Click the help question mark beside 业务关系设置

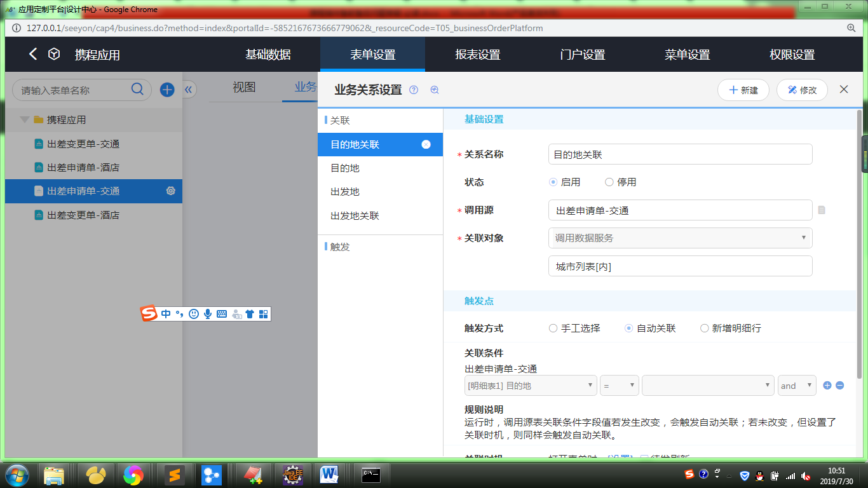click(x=414, y=90)
